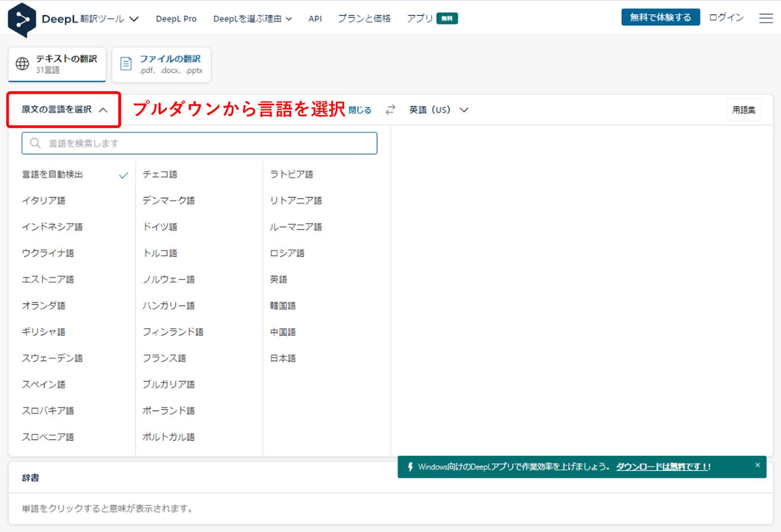Image resolution: width=781 pixels, height=532 pixels.
Task: Click ダウンロードは無料です link in banner
Action: [x=663, y=467]
